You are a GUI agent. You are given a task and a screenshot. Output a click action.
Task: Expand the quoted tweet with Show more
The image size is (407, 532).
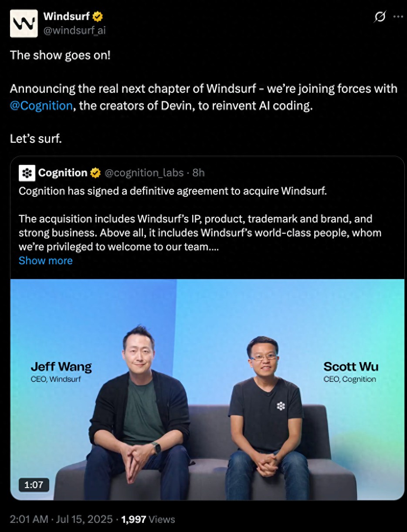pos(46,260)
